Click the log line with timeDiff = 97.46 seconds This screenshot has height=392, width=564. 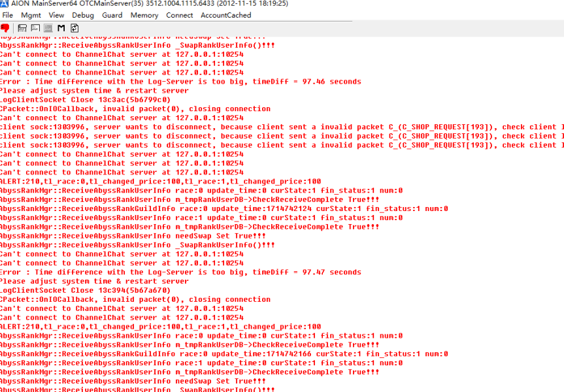pyautogui.click(x=180, y=82)
